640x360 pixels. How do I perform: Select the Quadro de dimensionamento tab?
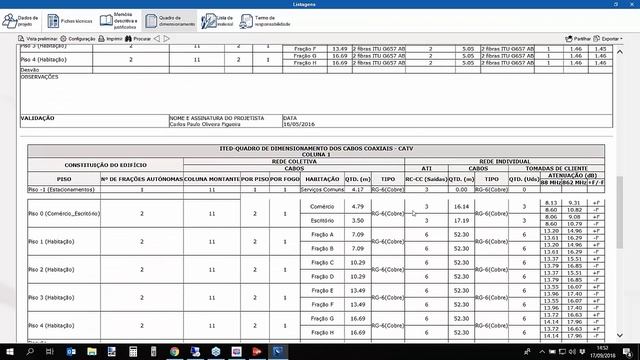[x=170, y=21]
